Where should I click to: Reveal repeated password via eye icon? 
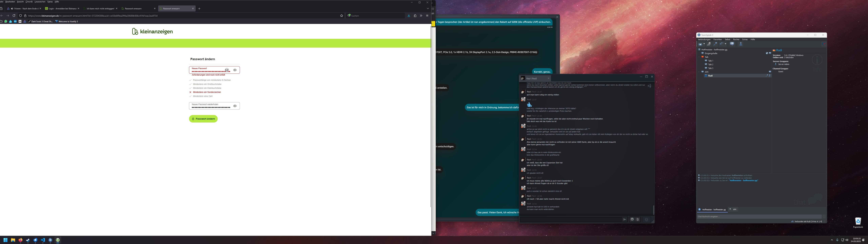click(x=235, y=106)
